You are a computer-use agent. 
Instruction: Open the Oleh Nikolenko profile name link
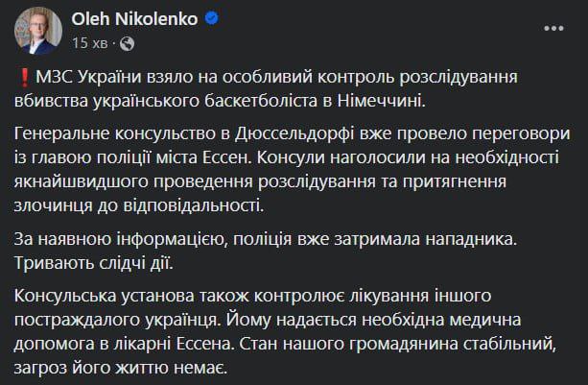(134, 19)
